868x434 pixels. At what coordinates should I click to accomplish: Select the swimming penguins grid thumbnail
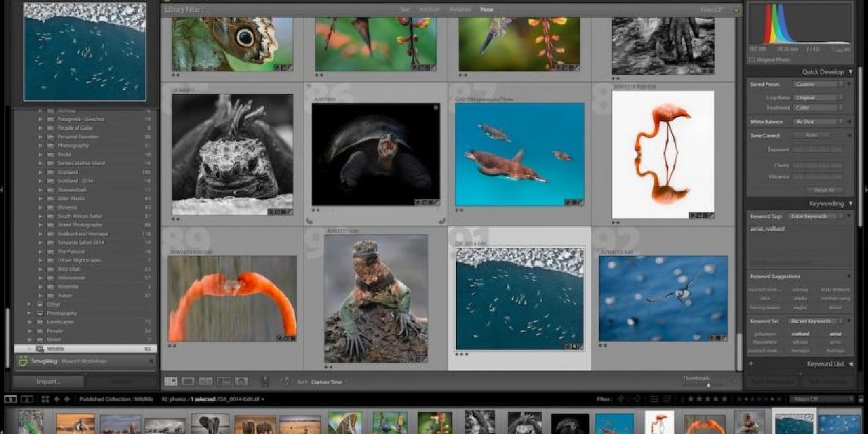tap(519, 155)
